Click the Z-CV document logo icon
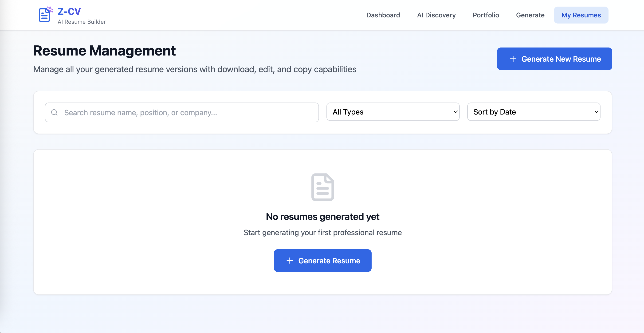 pyautogui.click(x=44, y=16)
